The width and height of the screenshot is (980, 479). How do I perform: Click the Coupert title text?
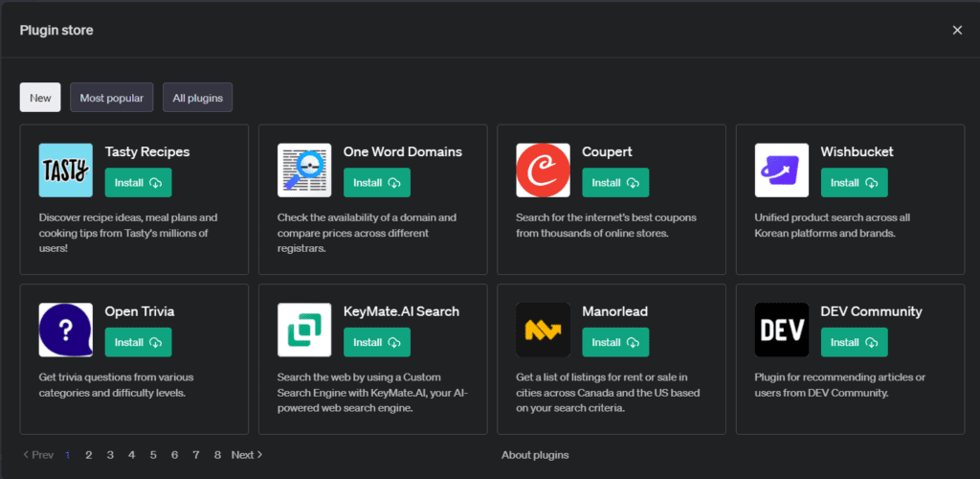click(607, 152)
